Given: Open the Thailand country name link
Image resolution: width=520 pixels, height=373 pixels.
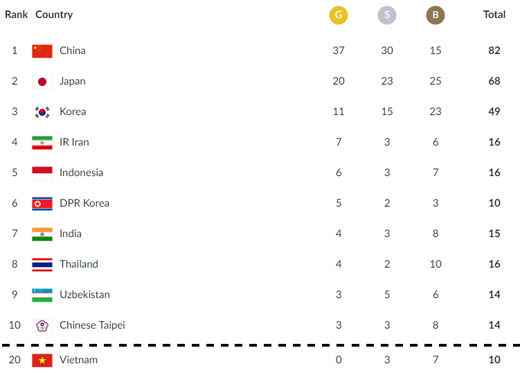Looking at the screenshot, I should 79,264.
